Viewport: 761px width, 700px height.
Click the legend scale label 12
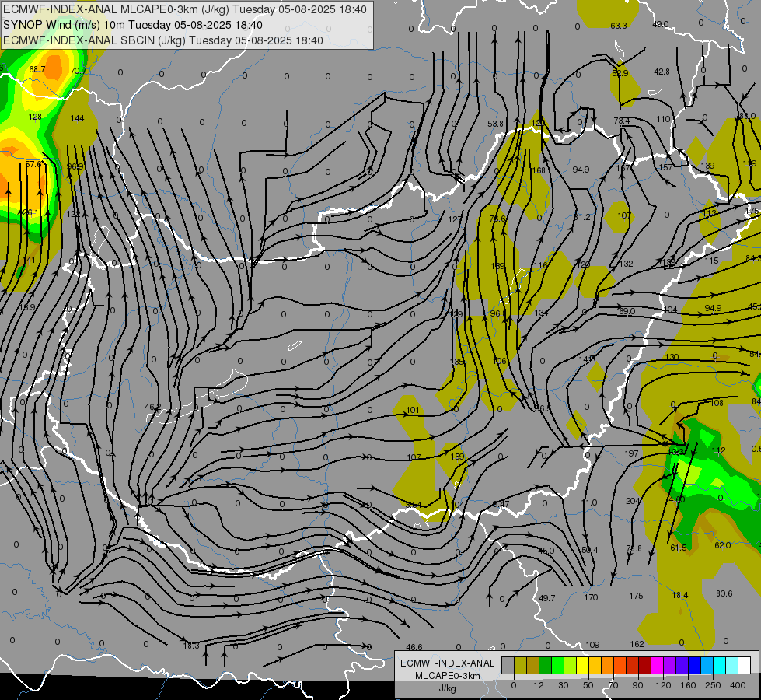coord(539,685)
